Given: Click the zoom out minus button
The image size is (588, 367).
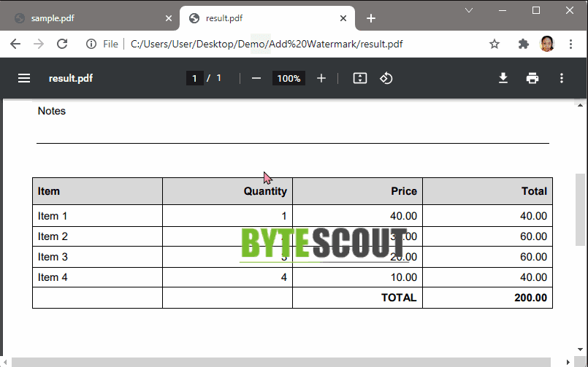Looking at the screenshot, I should (256, 78).
